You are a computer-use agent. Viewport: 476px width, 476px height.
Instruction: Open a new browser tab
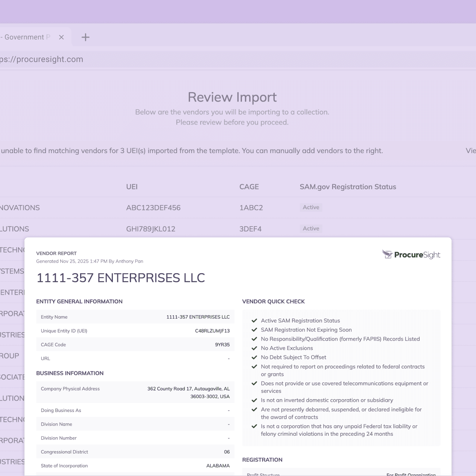[85, 37]
